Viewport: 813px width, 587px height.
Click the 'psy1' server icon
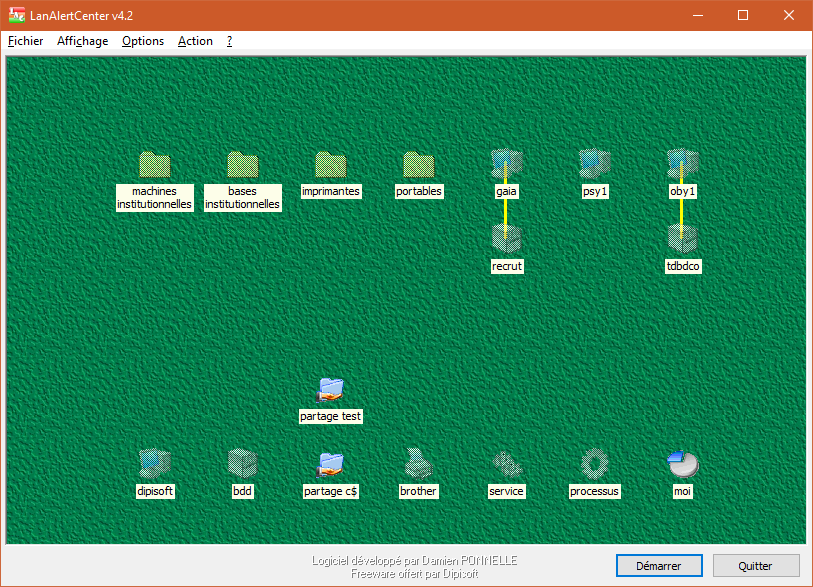pos(594,164)
